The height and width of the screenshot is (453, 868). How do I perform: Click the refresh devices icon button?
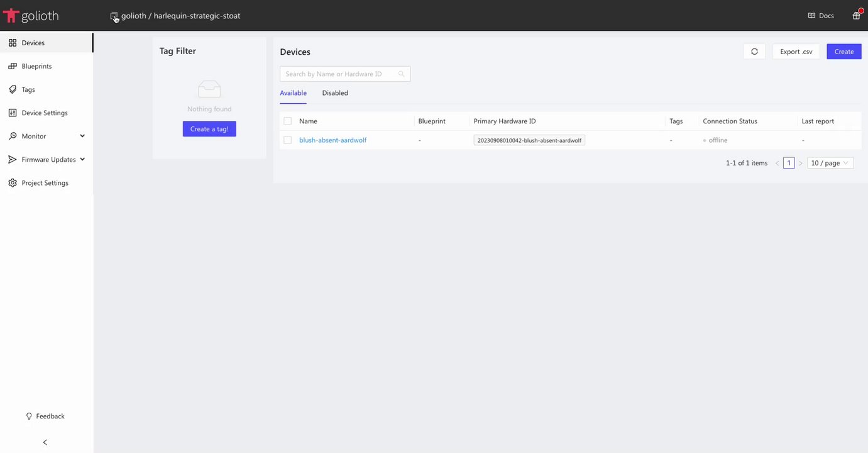click(x=754, y=52)
